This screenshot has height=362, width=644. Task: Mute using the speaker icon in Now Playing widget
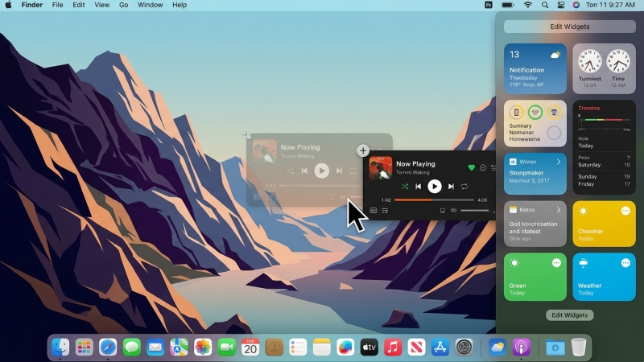click(453, 211)
